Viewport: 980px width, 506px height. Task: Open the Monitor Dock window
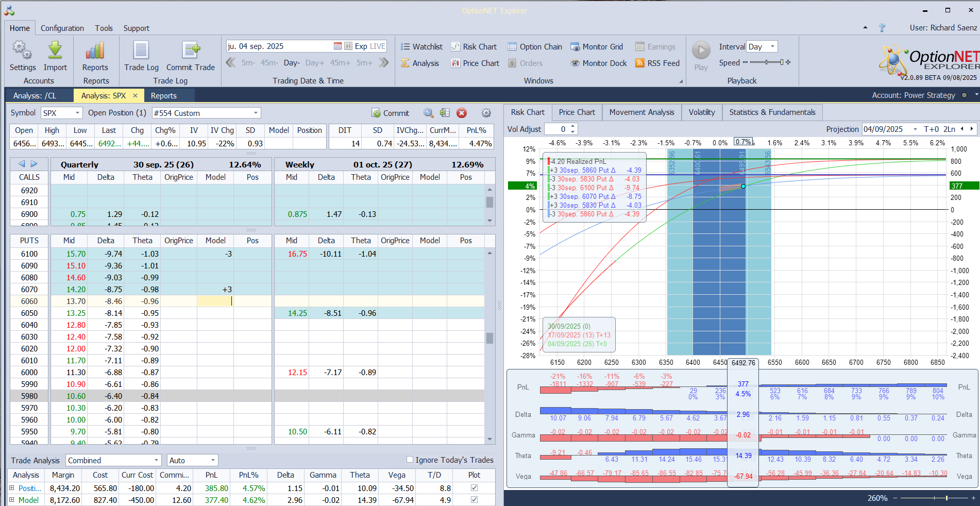(x=599, y=63)
